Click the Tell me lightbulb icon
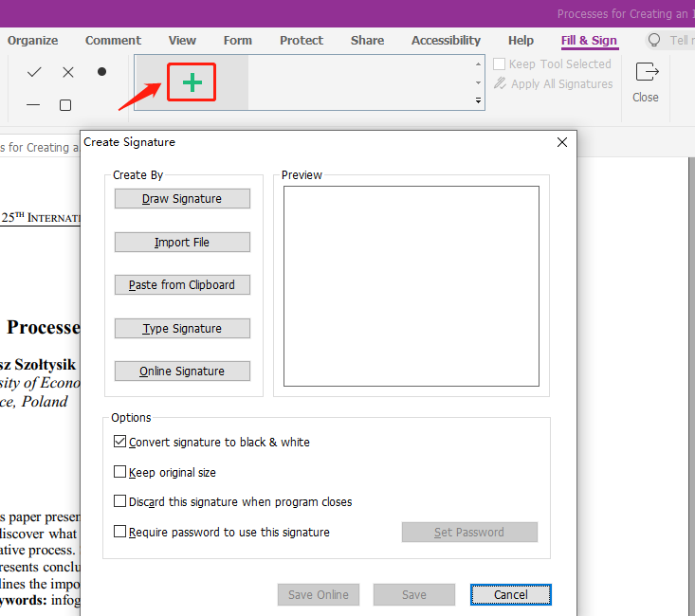The image size is (695, 616). pyautogui.click(x=654, y=41)
